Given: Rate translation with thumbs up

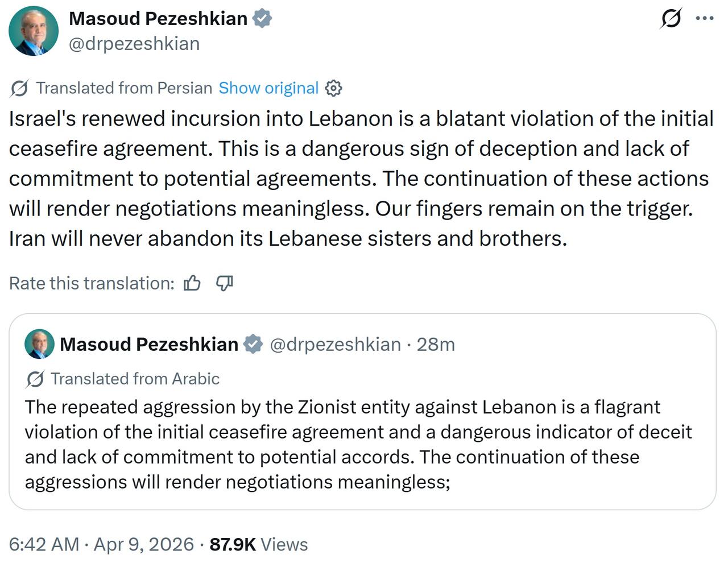Looking at the screenshot, I should (x=192, y=283).
